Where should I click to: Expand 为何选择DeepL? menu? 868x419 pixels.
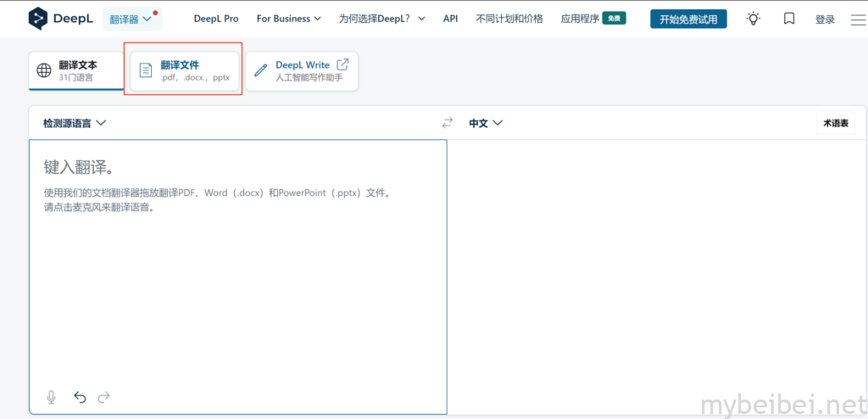coord(381,19)
